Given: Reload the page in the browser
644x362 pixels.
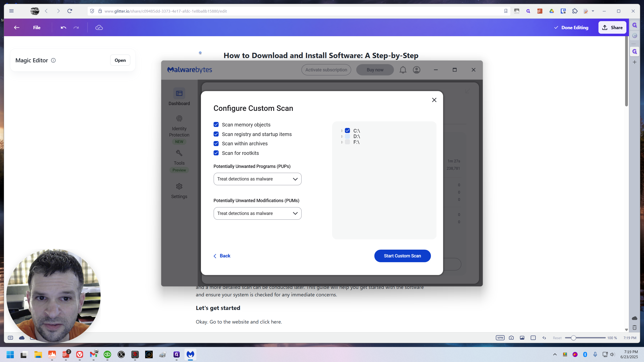Looking at the screenshot, I should click(70, 11).
